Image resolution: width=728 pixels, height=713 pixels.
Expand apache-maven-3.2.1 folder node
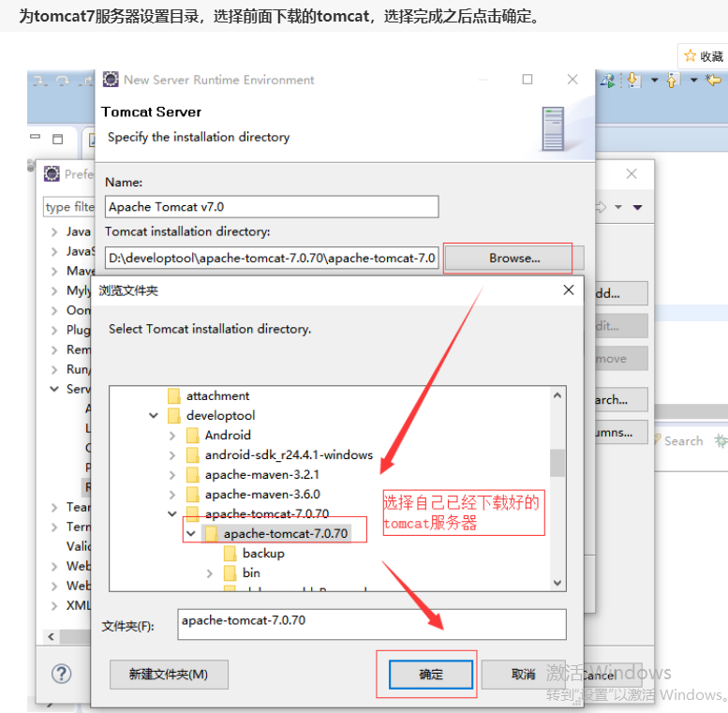pos(172,475)
